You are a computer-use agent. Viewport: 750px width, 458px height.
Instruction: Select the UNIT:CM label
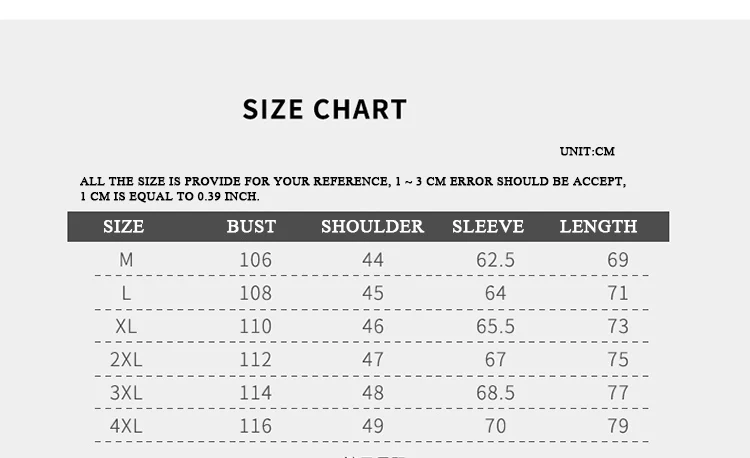coord(587,151)
